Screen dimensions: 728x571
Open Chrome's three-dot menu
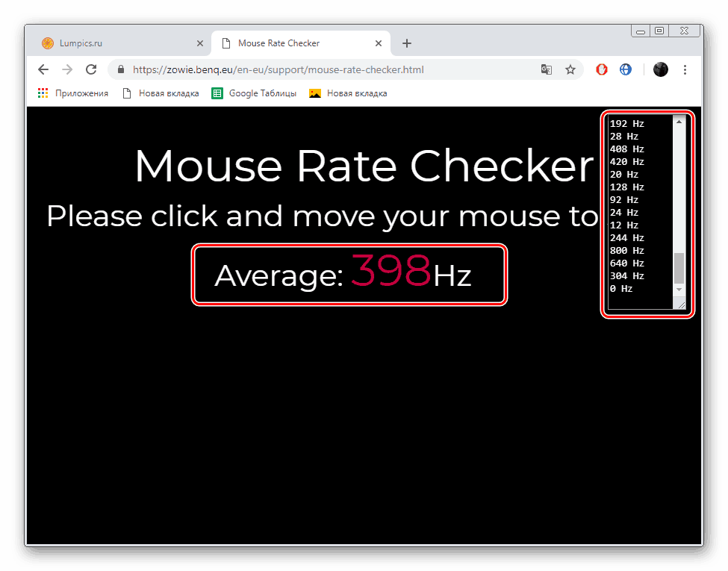coord(685,69)
